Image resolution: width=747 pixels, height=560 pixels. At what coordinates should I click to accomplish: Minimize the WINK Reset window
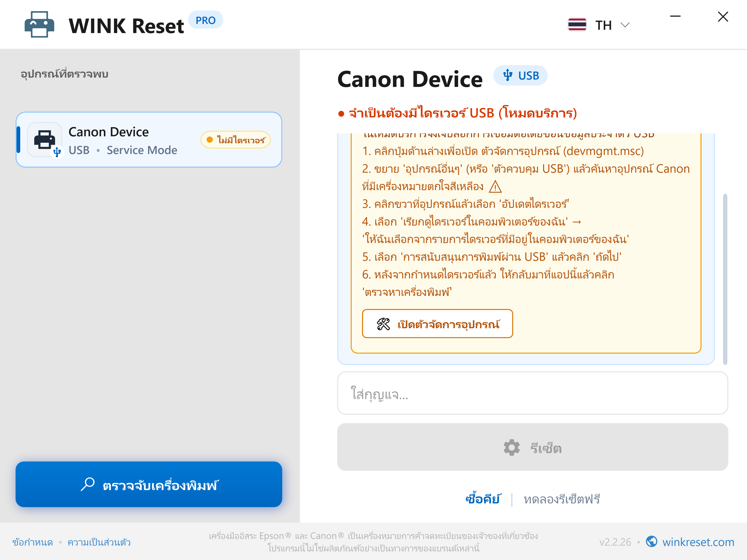click(675, 16)
